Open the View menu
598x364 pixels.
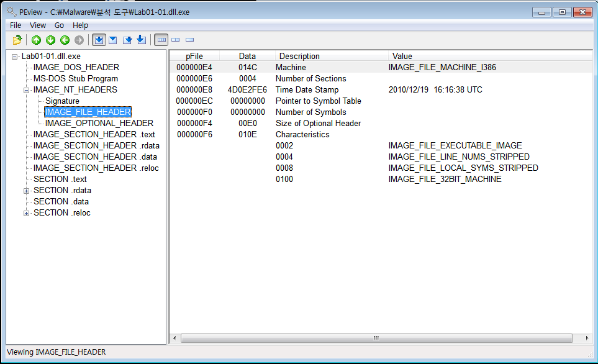click(x=38, y=25)
